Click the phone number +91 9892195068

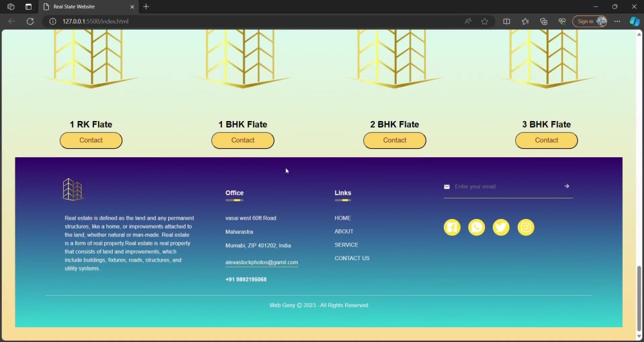coord(246,280)
